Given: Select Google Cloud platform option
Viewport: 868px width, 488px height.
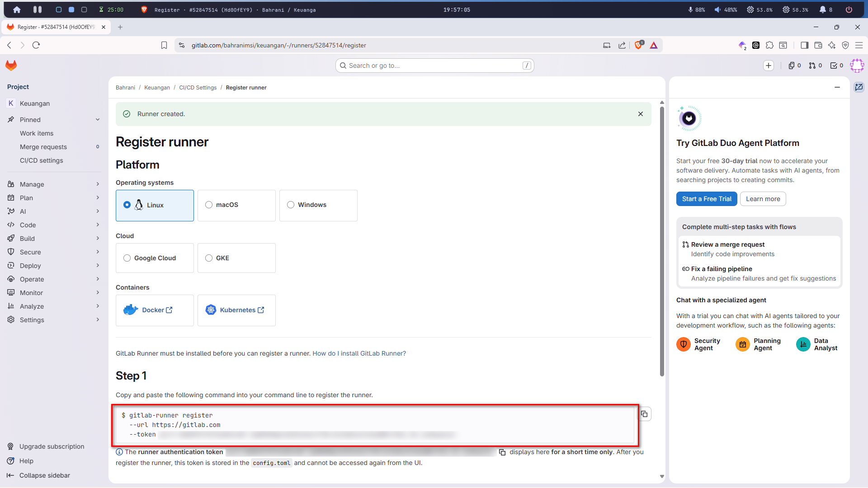Looking at the screenshot, I should [155, 258].
